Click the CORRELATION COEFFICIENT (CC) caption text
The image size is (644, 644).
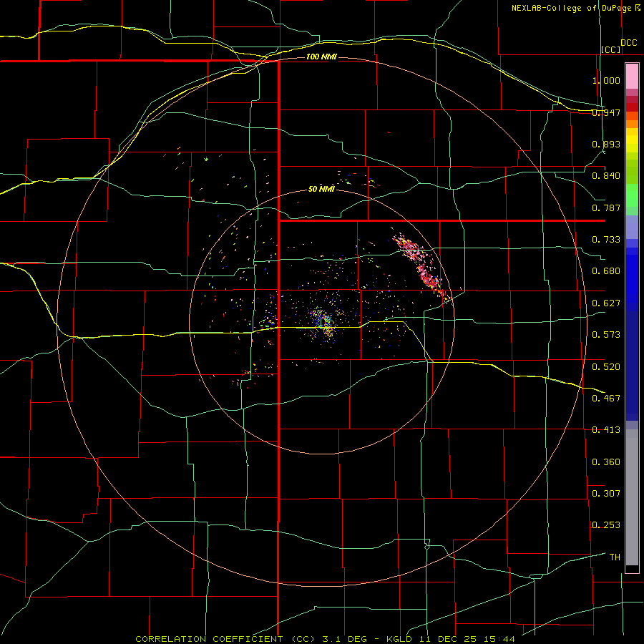pyautogui.click(x=225, y=639)
